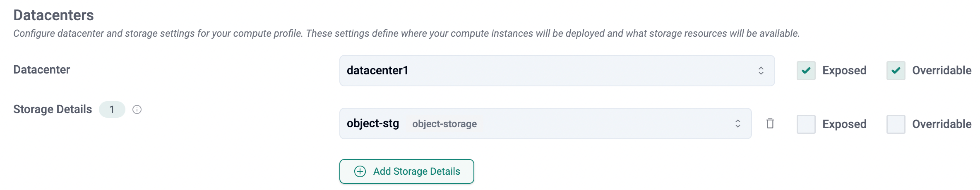Click the Exposed label in the Datacenter row
The width and height of the screenshot is (980, 190).
point(844,71)
